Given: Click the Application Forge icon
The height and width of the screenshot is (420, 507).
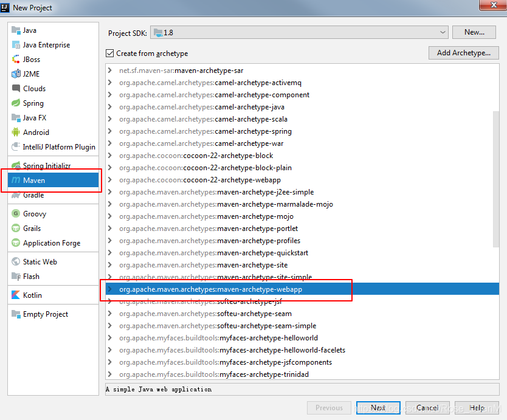Looking at the screenshot, I should click(x=16, y=243).
